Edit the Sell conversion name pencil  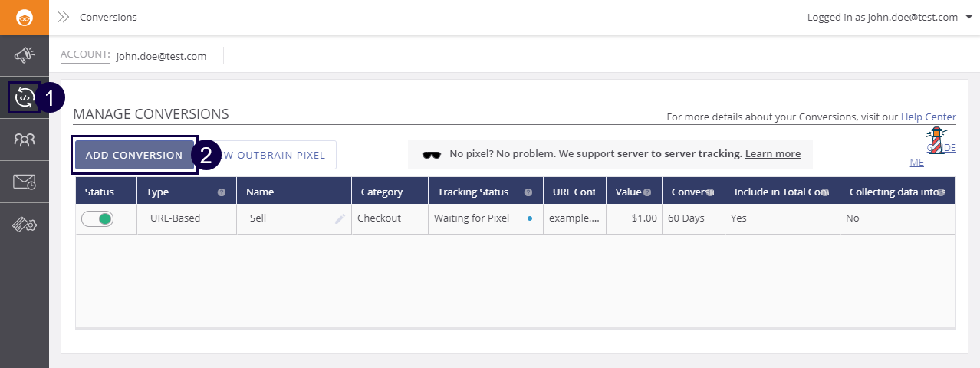[340, 219]
